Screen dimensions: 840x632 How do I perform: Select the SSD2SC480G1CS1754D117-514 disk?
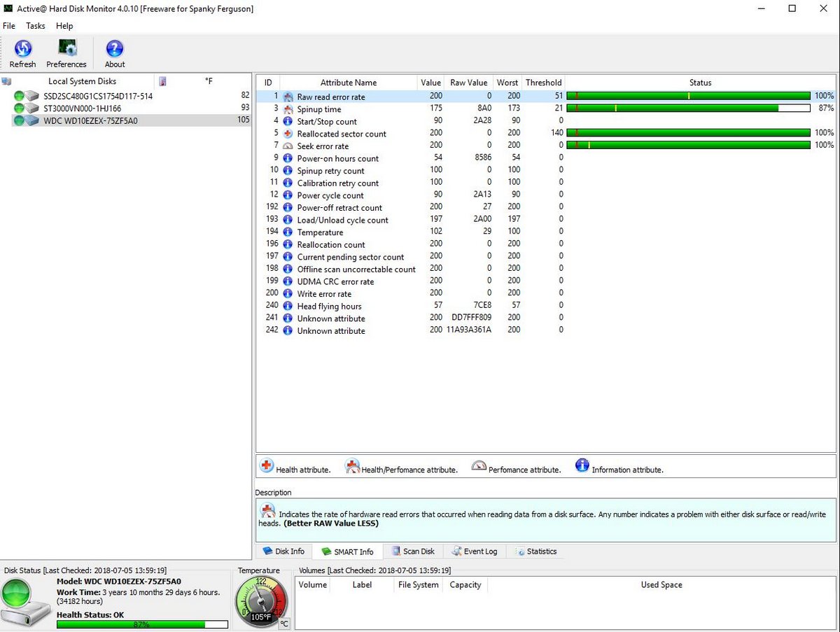[97, 96]
